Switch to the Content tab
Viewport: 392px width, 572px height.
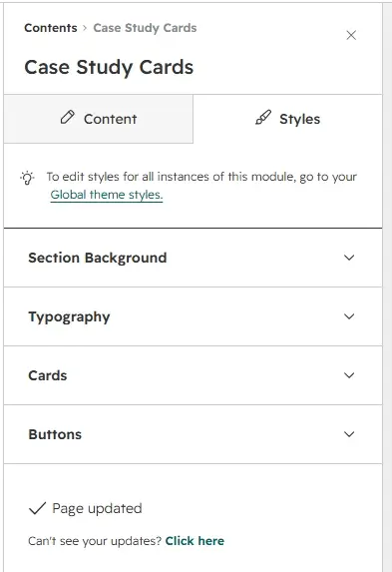click(x=99, y=119)
